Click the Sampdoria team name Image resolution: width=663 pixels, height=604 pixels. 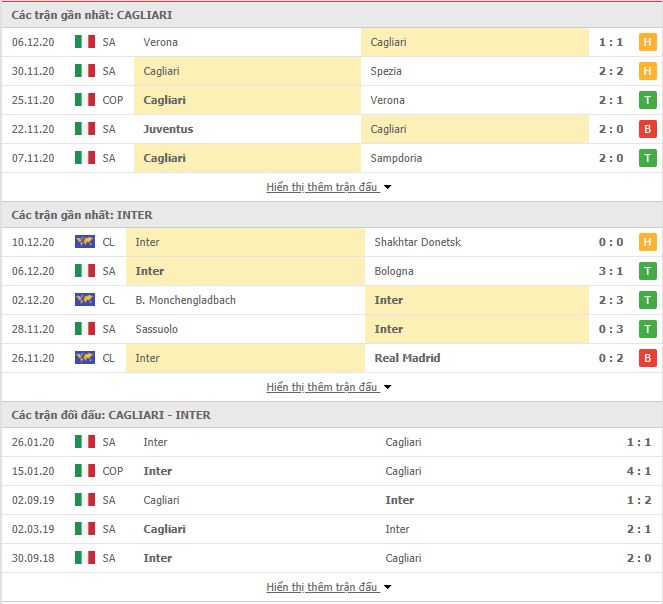[396, 158]
